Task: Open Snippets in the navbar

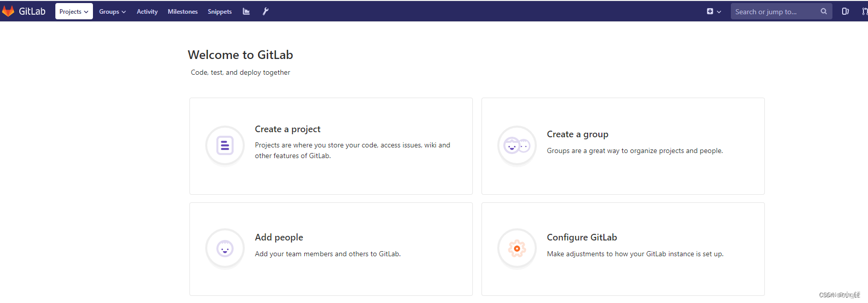Action: coord(219,12)
